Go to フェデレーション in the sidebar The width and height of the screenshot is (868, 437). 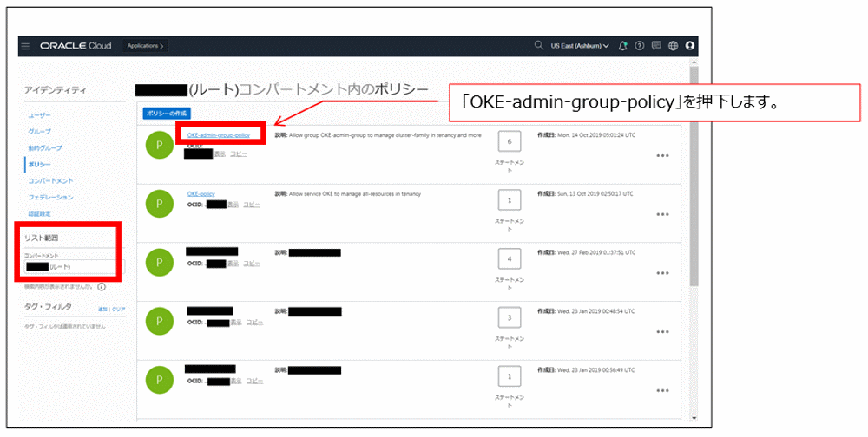click(50, 197)
